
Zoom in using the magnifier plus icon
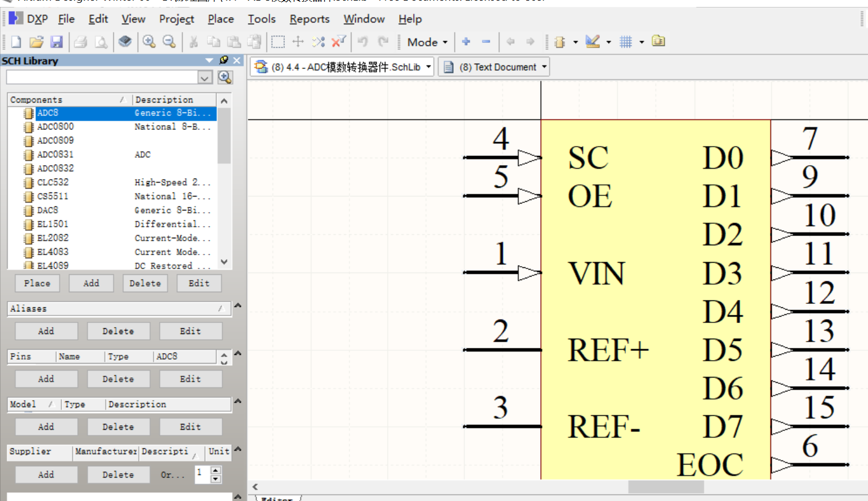click(149, 42)
